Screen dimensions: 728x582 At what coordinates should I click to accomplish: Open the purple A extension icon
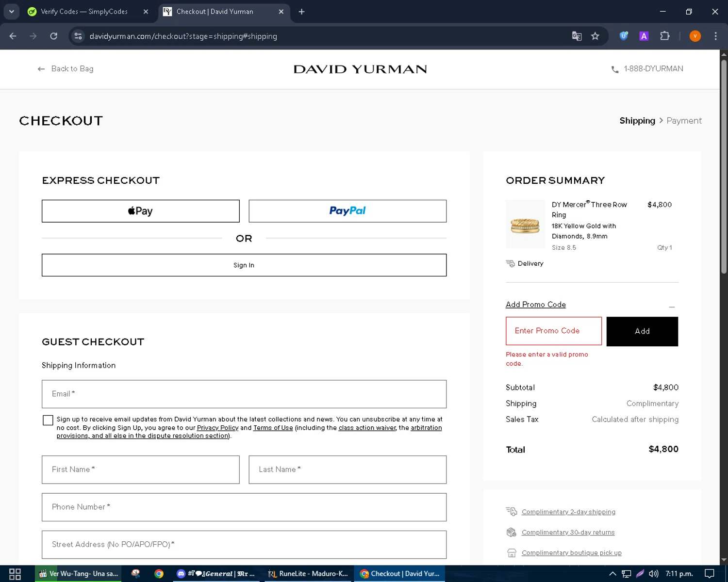[x=644, y=36]
